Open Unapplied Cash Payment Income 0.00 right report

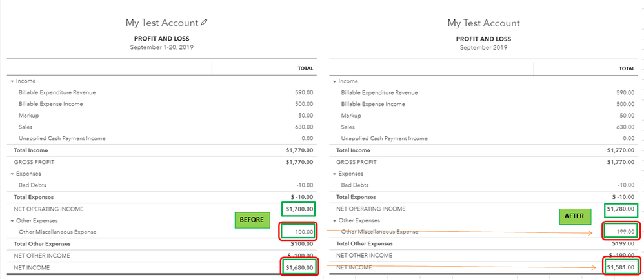point(628,138)
